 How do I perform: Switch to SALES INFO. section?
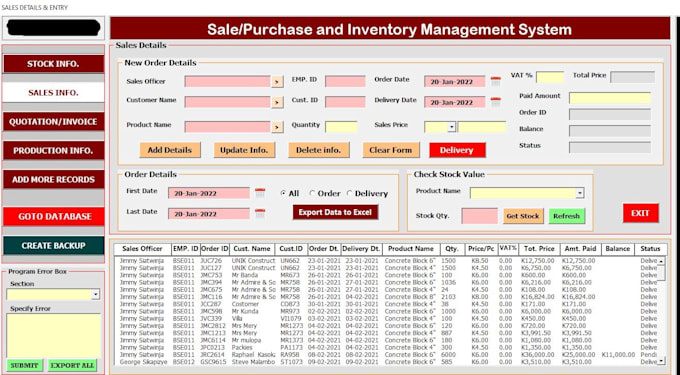(x=53, y=93)
